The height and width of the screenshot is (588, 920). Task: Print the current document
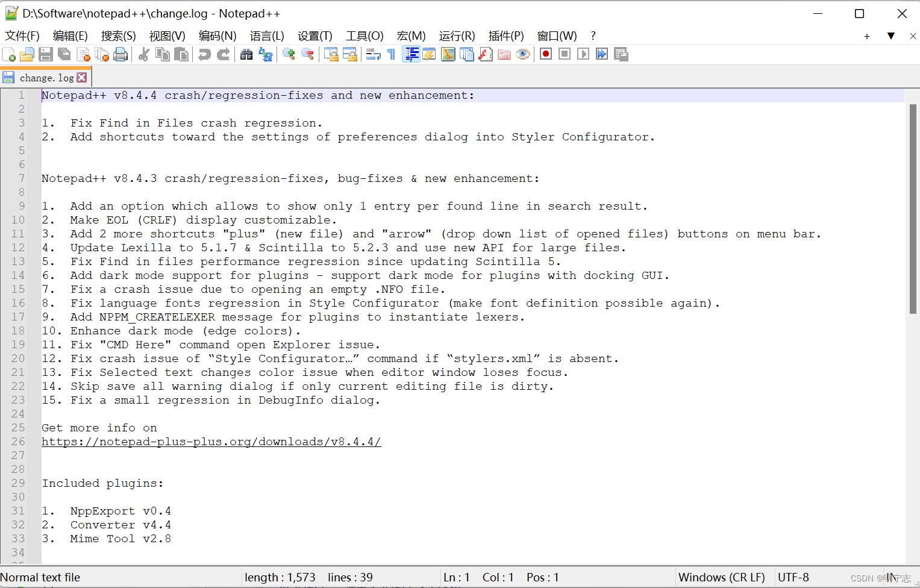click(x=120, y=54)
